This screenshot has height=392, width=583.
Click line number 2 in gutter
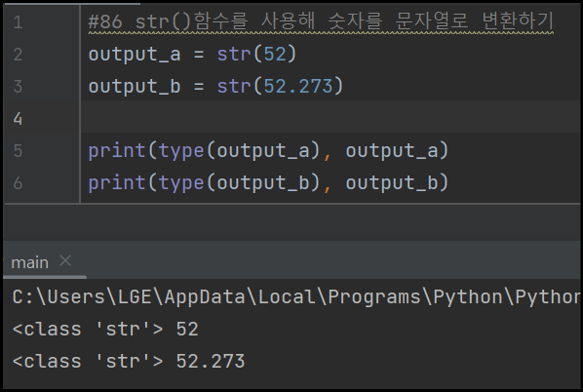point(18,55)
